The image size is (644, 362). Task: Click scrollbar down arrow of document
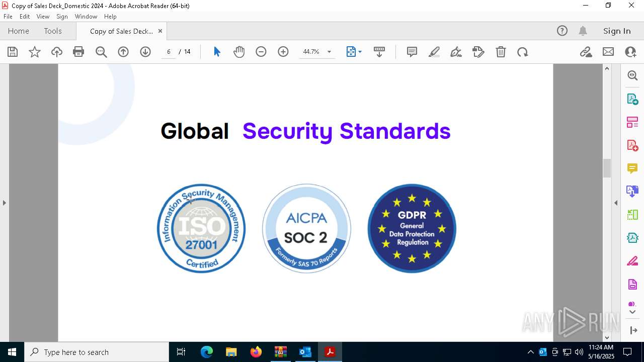(x=607, y=337)
